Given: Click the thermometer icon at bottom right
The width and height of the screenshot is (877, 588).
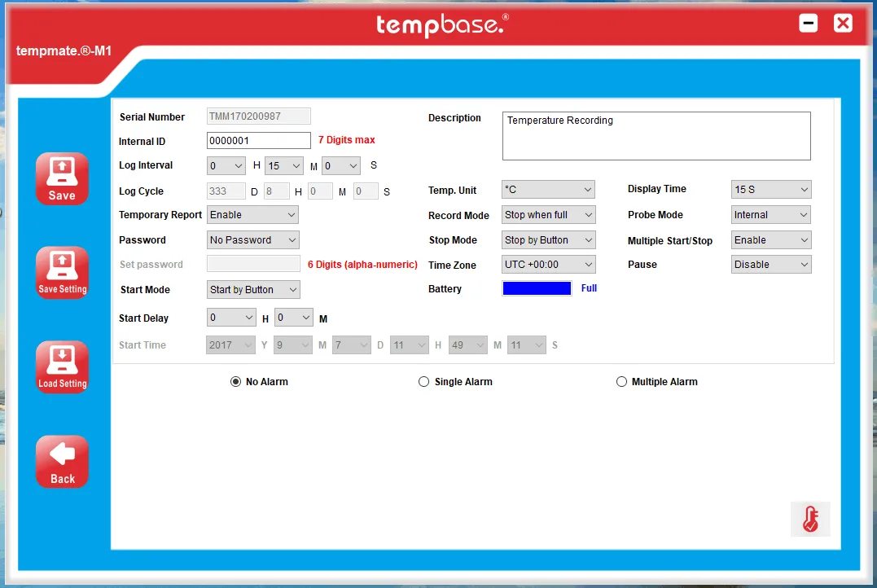Looking at the screenshot, I should point(809,519).
